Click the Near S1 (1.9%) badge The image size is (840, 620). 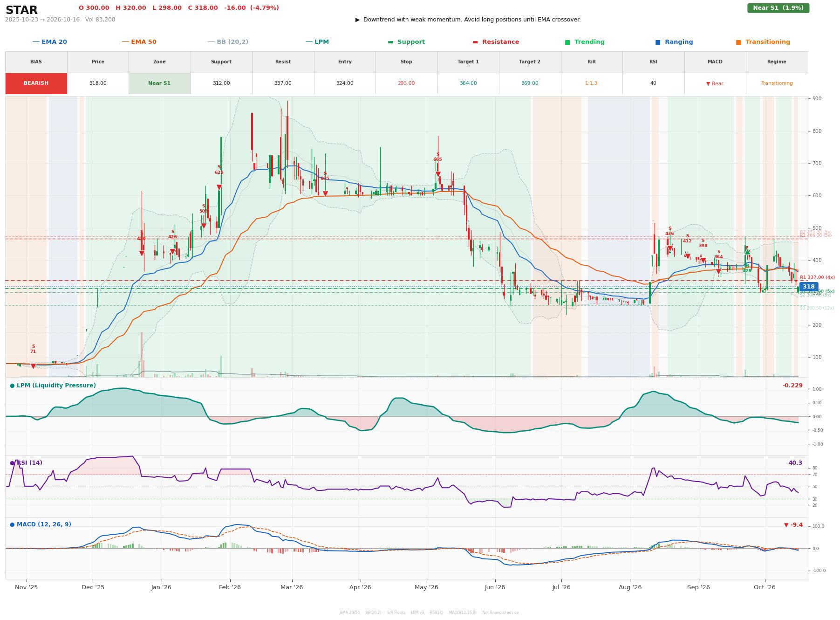click(x=778, y=8)
